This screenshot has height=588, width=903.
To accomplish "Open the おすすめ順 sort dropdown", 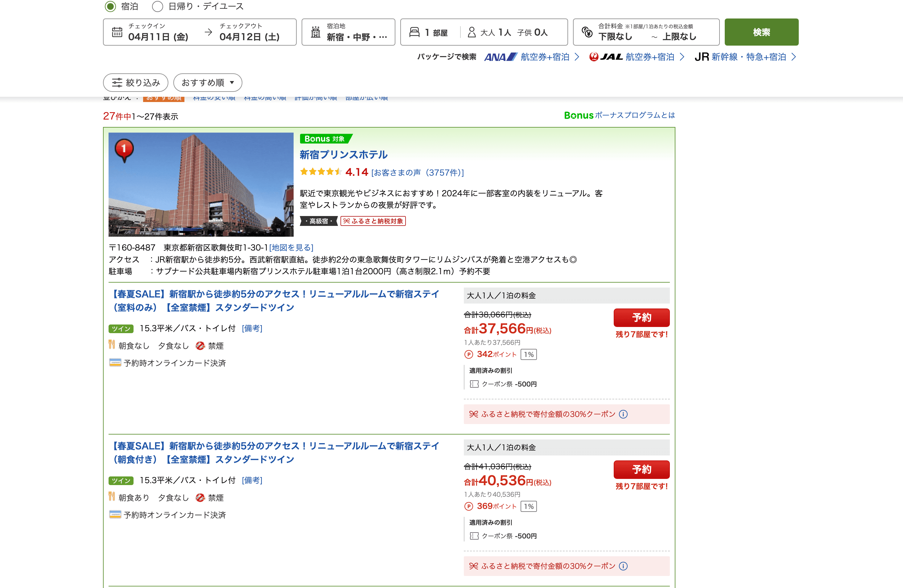I will coord(208,83).
